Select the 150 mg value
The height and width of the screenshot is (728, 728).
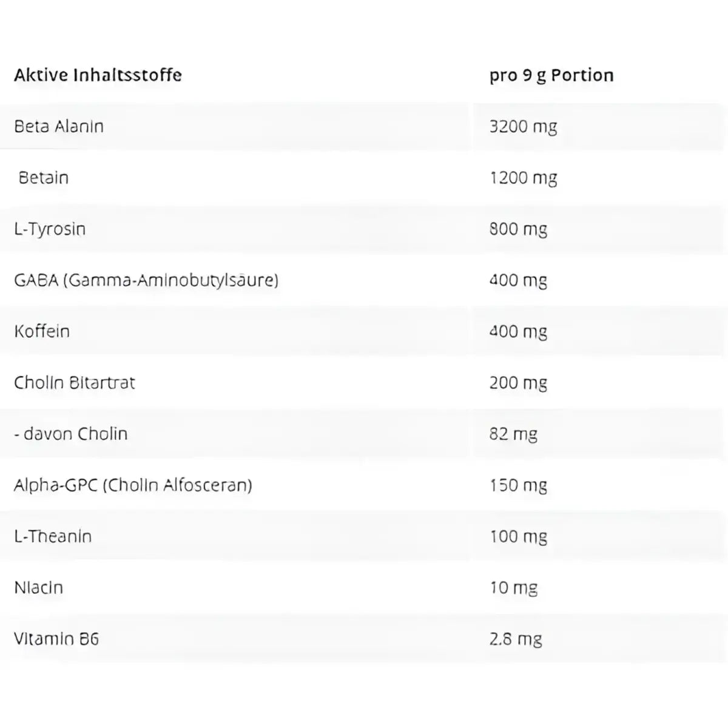518,485
